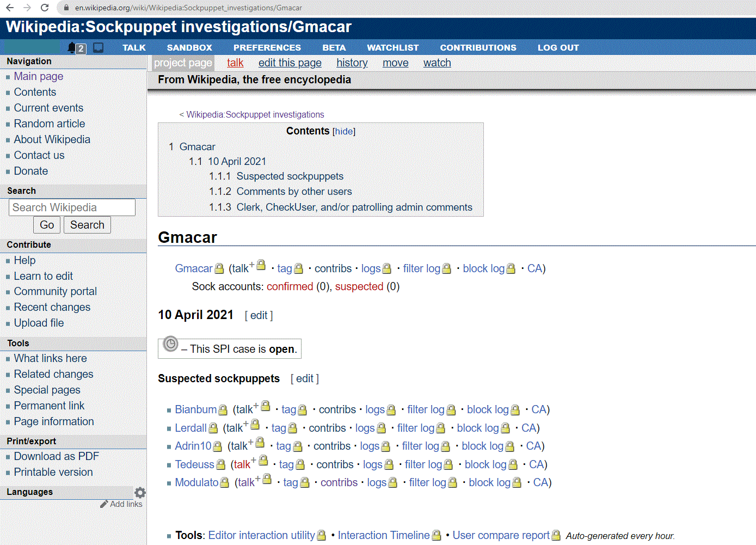This screenshot has width=756, height=545.
Task: Click the clock icon beside open SPI case
Action: pyautogui.click(x=170, y=344)
